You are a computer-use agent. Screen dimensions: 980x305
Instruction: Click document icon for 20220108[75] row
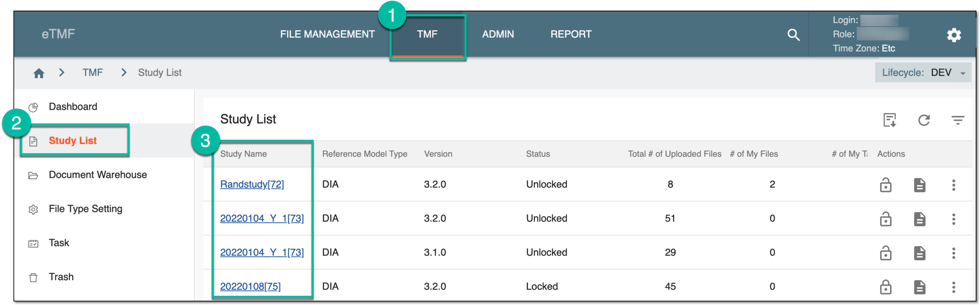[919, 287]
